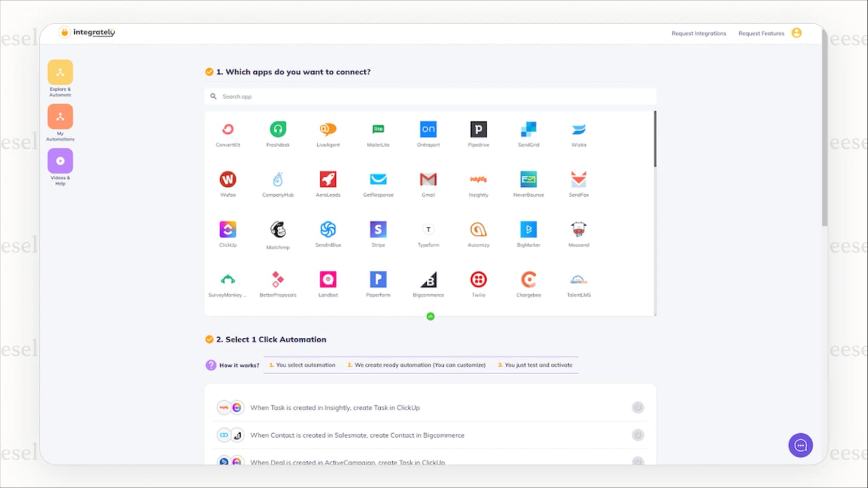Viewport: 868px width, 488px height.
Task: Select the Typeform app icon
Action: click(428, 229)
